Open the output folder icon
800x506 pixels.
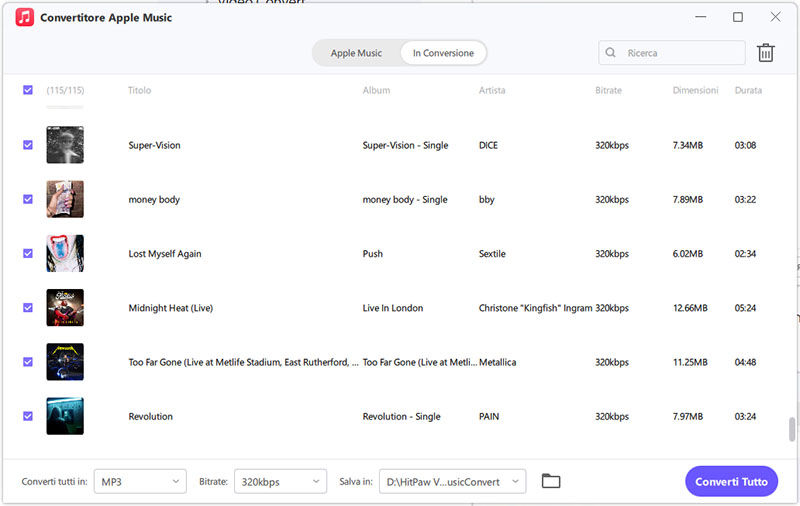tap(551, 481)
